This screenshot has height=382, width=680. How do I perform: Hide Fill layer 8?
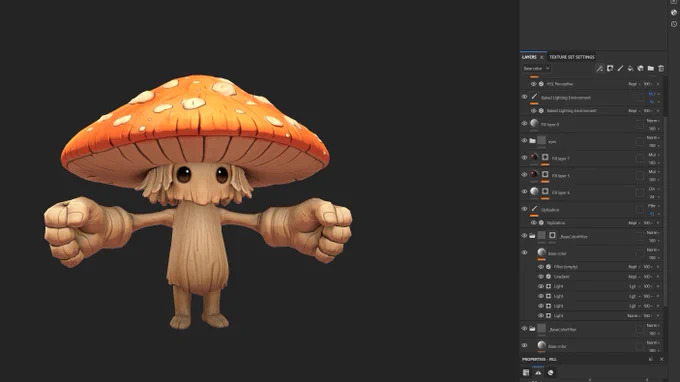point(524,124)
